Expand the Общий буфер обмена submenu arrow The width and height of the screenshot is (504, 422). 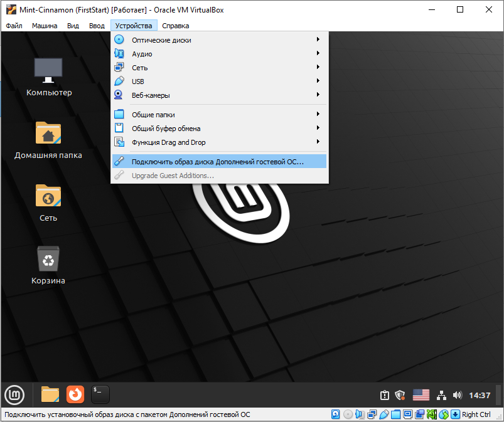coord(318,128)
